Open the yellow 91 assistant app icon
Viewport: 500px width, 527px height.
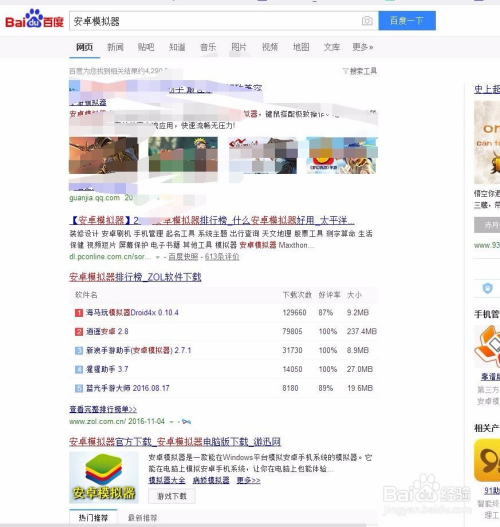[x=487, y=460]
